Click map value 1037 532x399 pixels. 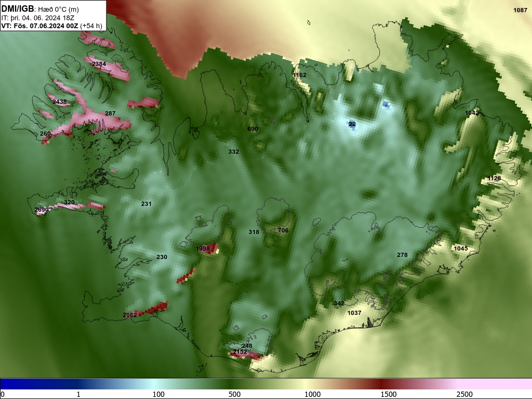354,313
